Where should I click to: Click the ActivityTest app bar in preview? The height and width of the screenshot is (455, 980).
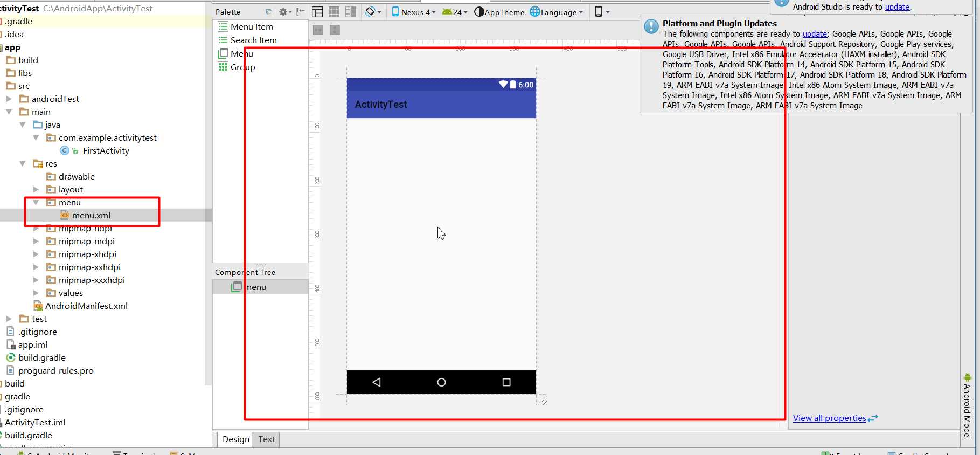coord(441,104)
